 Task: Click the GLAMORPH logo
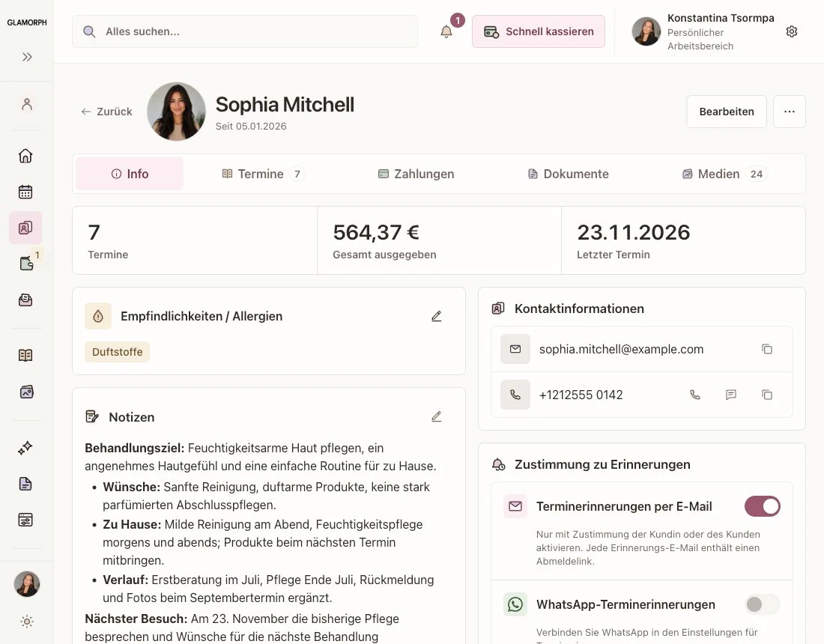27,22
